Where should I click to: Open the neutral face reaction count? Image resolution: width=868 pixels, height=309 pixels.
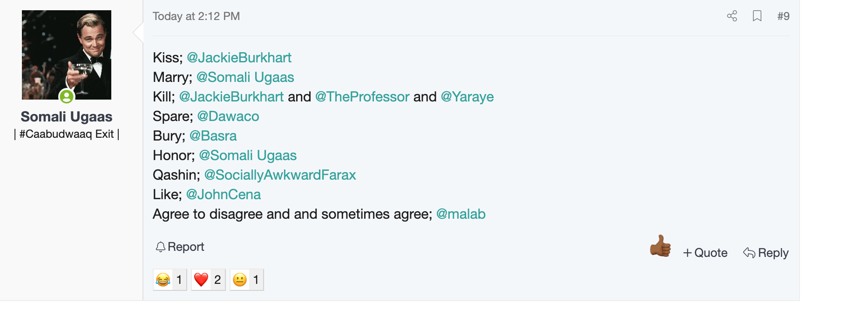(247, 280)
